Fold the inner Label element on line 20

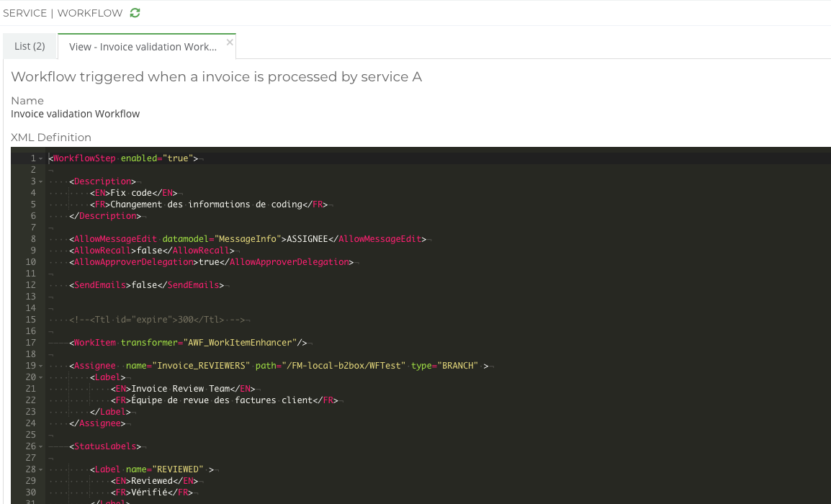tap(40, 377)
